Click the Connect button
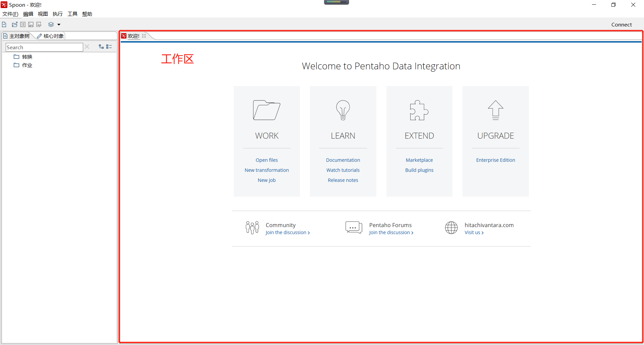 coord(622,24)
